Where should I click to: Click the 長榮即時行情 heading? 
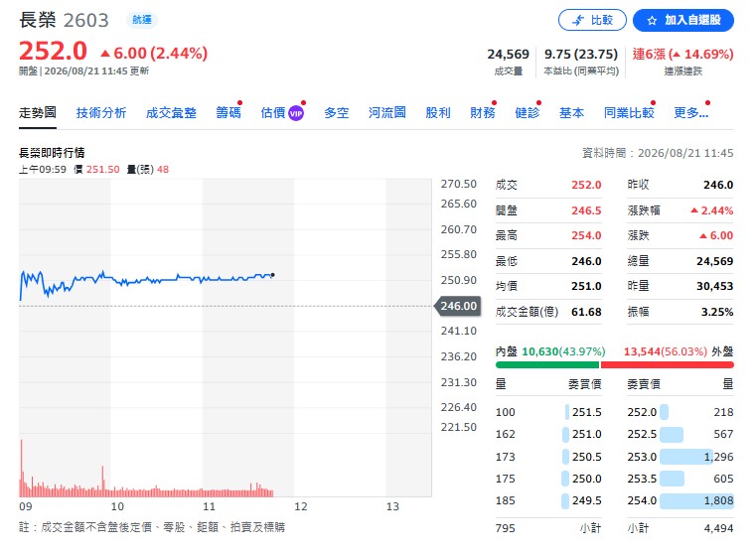[x=52, y=153]
